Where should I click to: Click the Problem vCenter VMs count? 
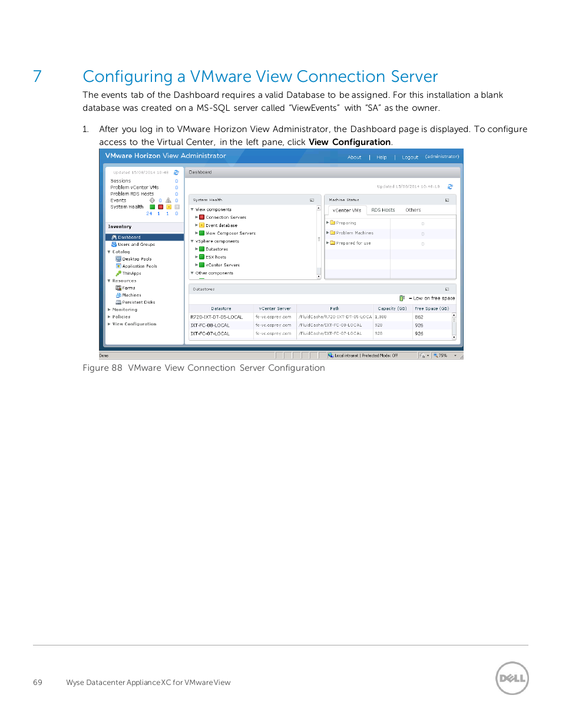point(177,188)
